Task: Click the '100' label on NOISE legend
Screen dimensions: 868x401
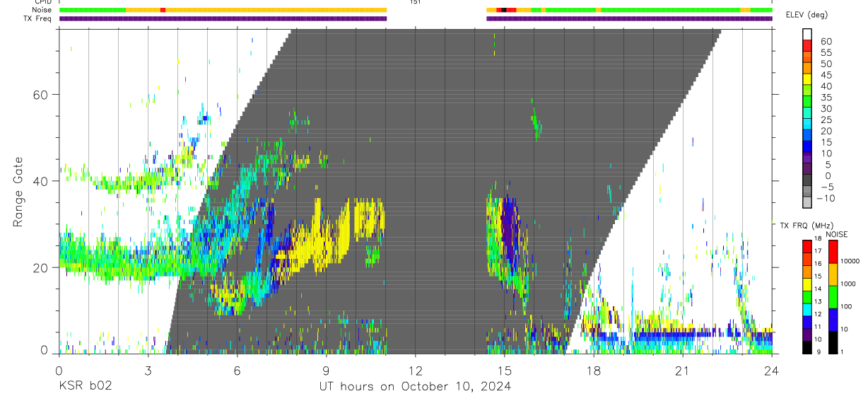Action: pos(845,306)
